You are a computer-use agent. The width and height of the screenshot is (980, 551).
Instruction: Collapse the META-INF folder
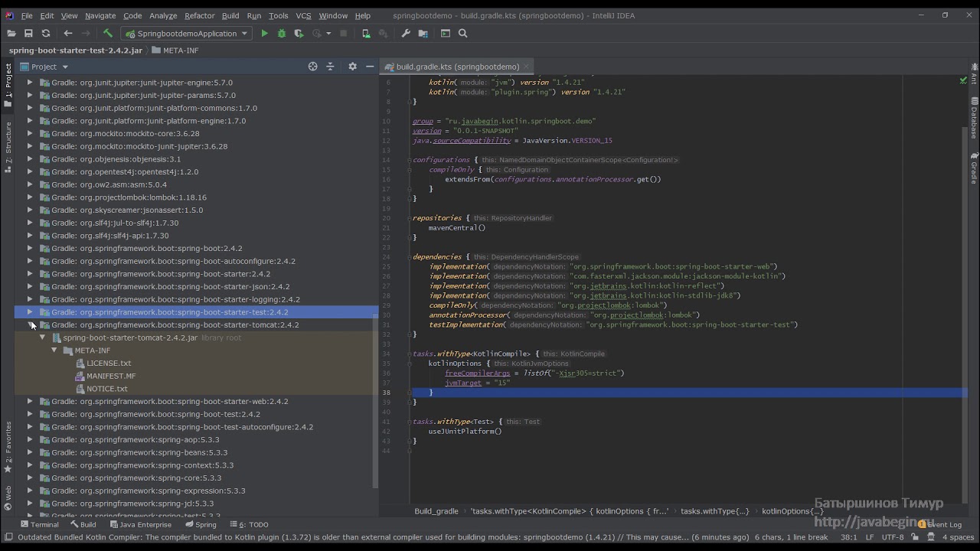54,350
